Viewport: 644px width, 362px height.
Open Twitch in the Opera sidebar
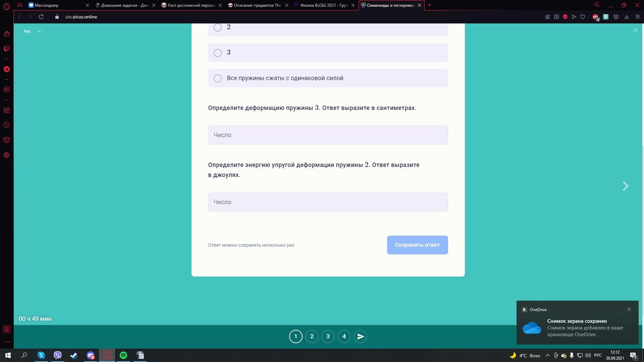[x=6, y=49]
